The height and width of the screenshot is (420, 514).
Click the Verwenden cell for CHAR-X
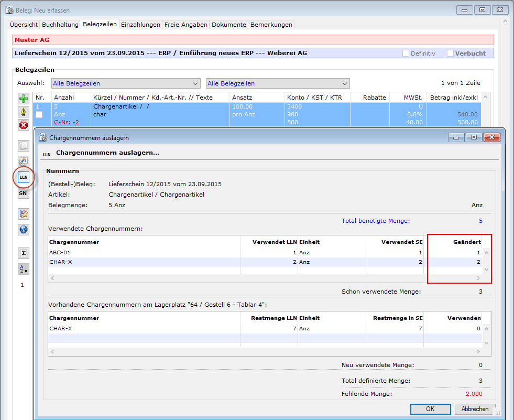click(x=459, y=328)
